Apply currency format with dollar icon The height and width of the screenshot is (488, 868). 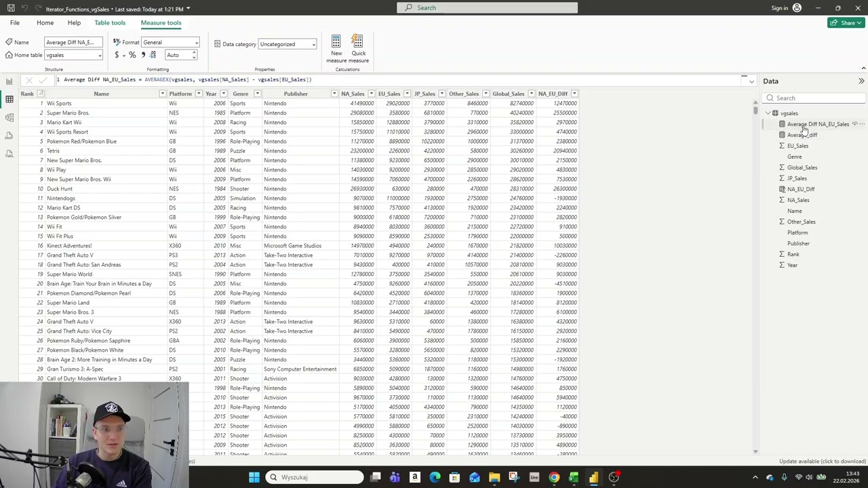[x=117, y=55]
